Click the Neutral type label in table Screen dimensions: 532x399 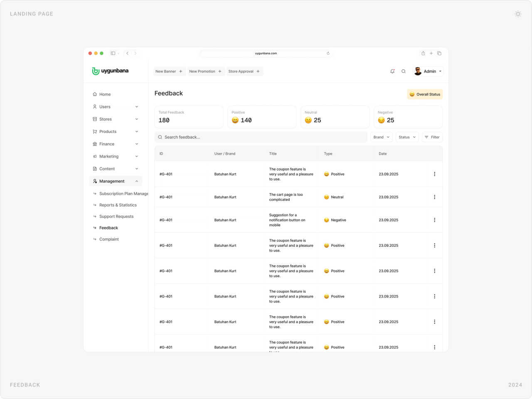337,197
